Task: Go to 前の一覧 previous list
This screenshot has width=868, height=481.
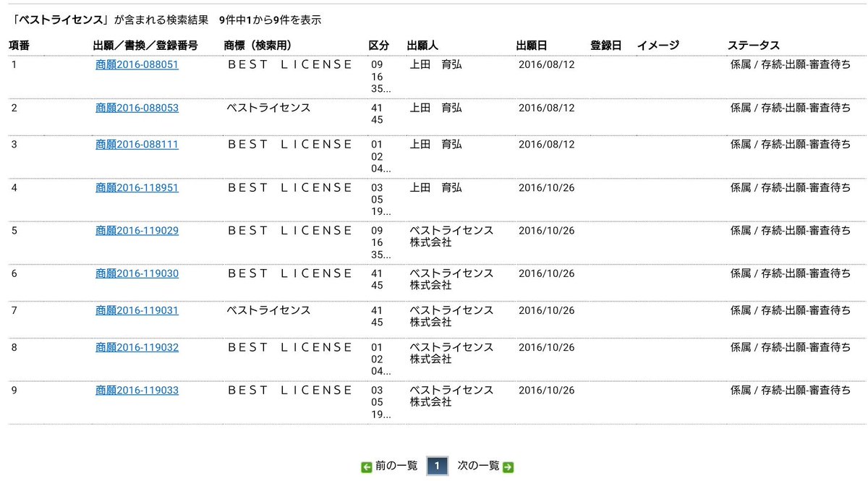Action: pos(396,466)
